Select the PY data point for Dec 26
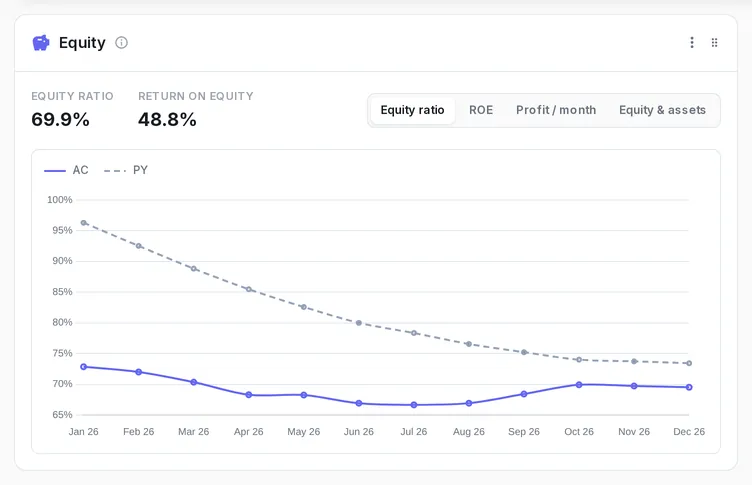This screenshot has height=485, width=752. click(x=689, y=363)
